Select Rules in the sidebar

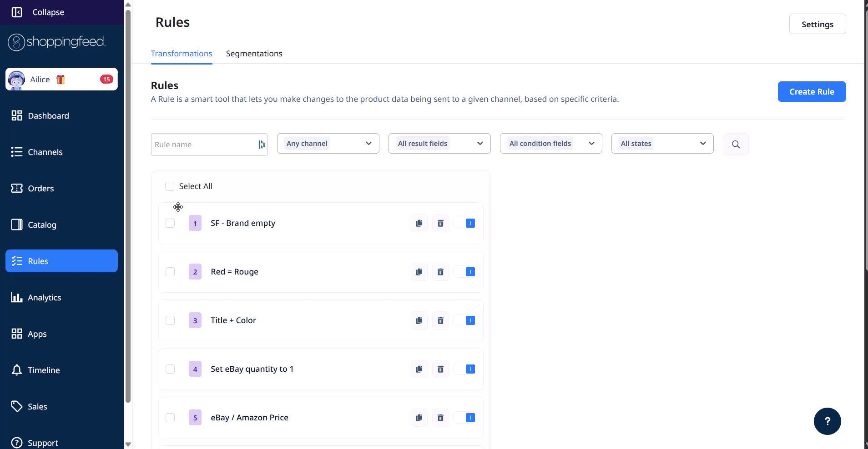click(61, 261)
